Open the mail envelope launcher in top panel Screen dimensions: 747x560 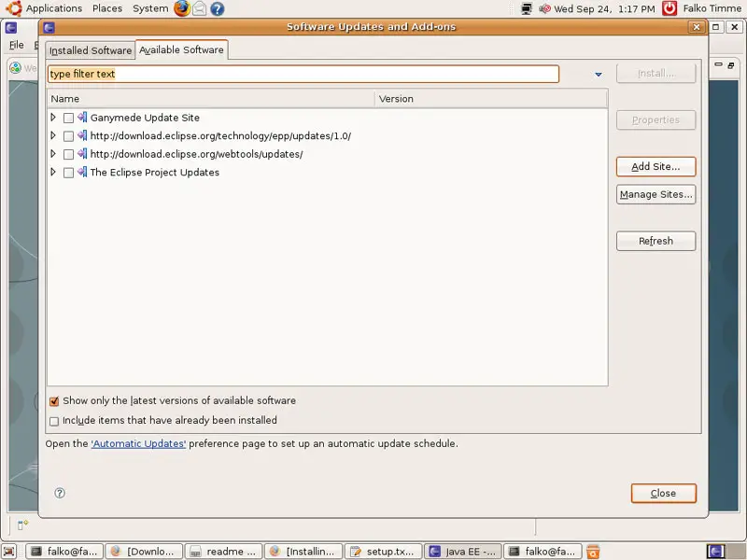tap(199, 8)
